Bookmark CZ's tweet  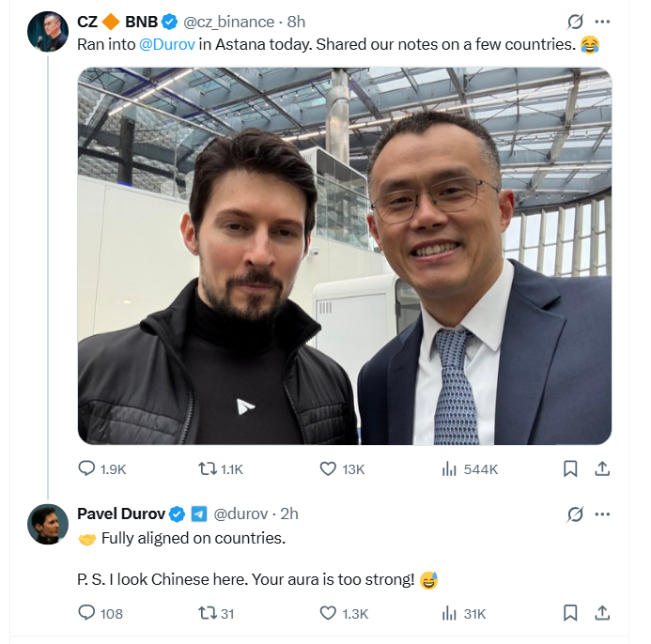[570, 468]
